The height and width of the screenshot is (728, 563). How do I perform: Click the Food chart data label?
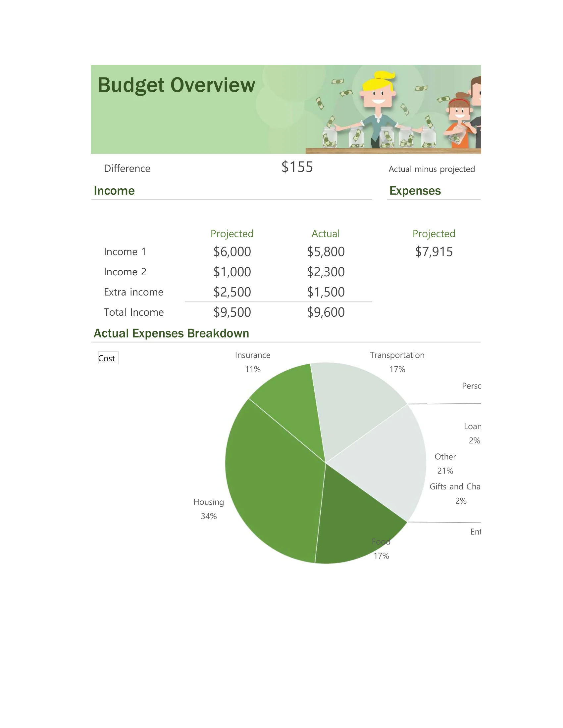coord(381,549)
